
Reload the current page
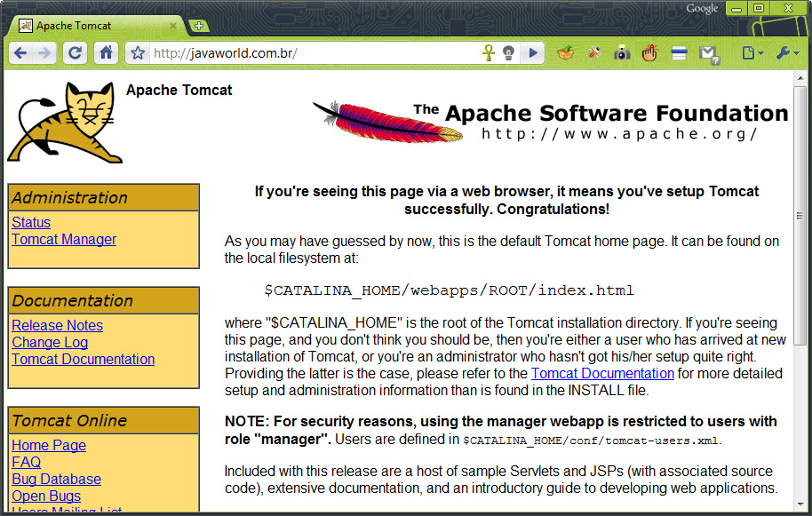(x=76, y=52)
